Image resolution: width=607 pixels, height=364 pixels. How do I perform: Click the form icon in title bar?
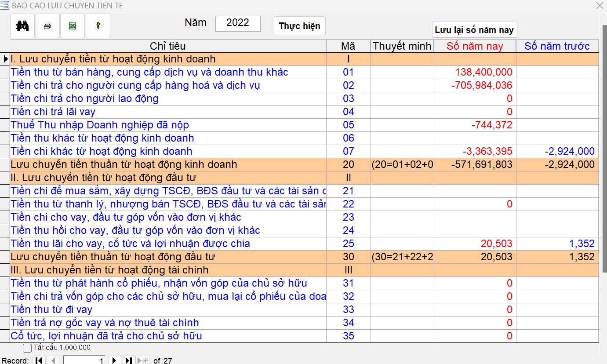(5, 6)
